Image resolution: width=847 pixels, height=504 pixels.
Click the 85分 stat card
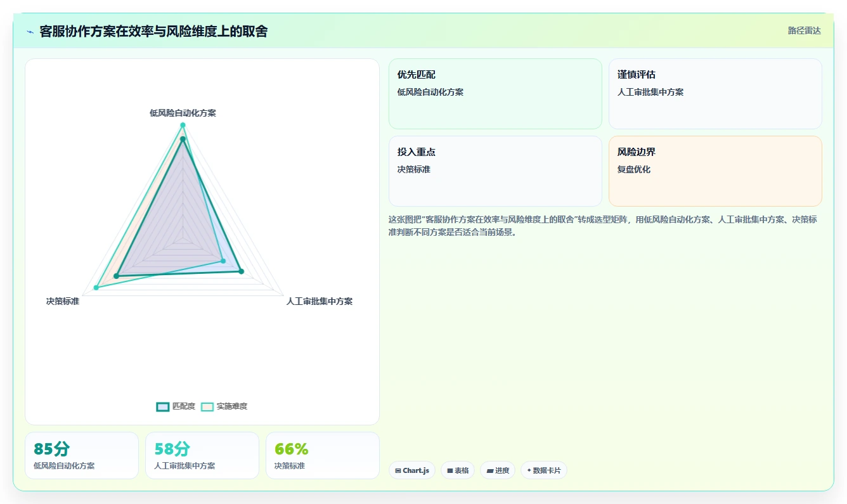click(x=82, y=455)
